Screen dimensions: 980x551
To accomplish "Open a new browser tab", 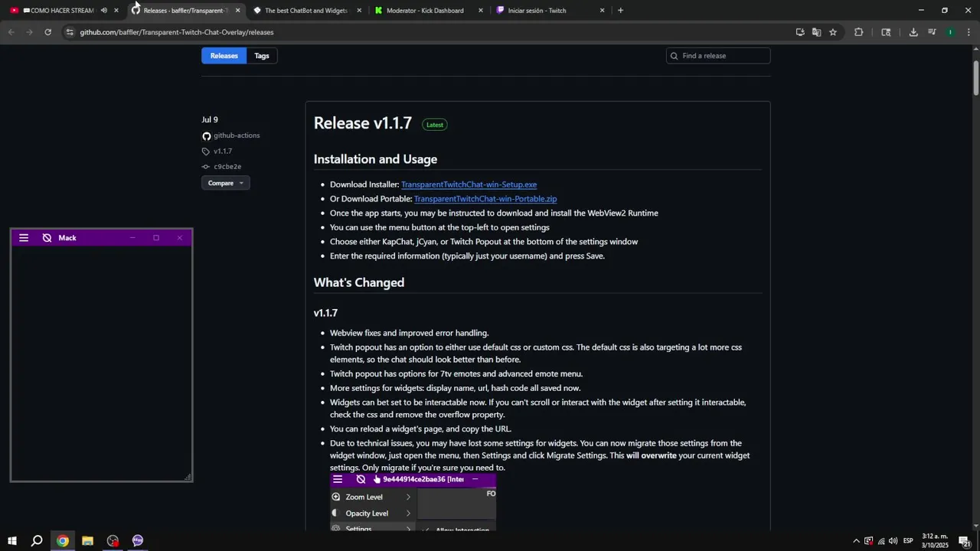I will [620, 11].
